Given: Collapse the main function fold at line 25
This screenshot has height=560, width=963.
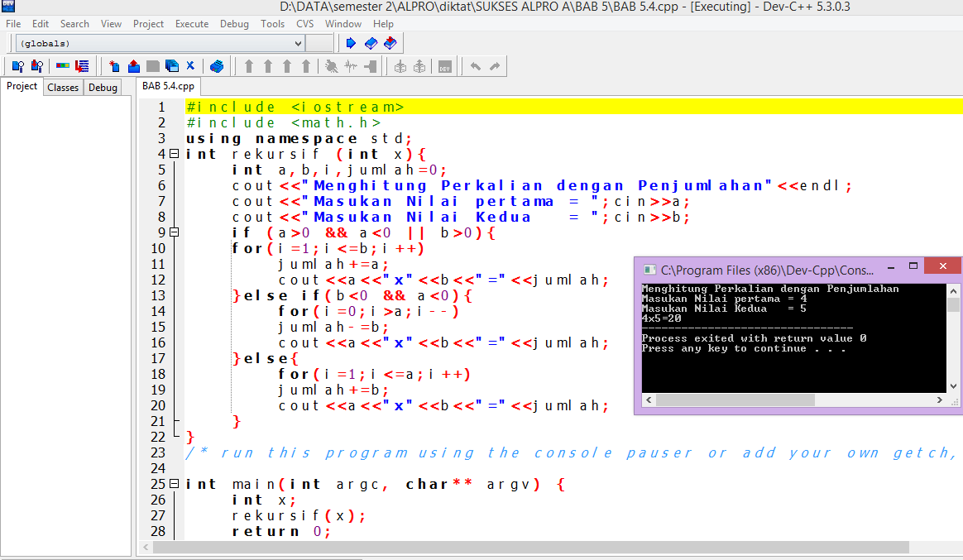Looking at the screenshot, I should (175, 484).
